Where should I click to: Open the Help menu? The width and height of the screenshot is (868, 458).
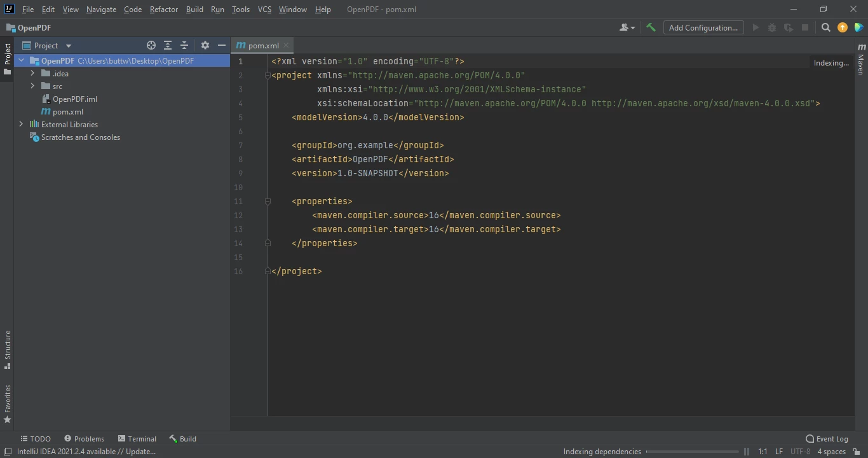[323, 10]
